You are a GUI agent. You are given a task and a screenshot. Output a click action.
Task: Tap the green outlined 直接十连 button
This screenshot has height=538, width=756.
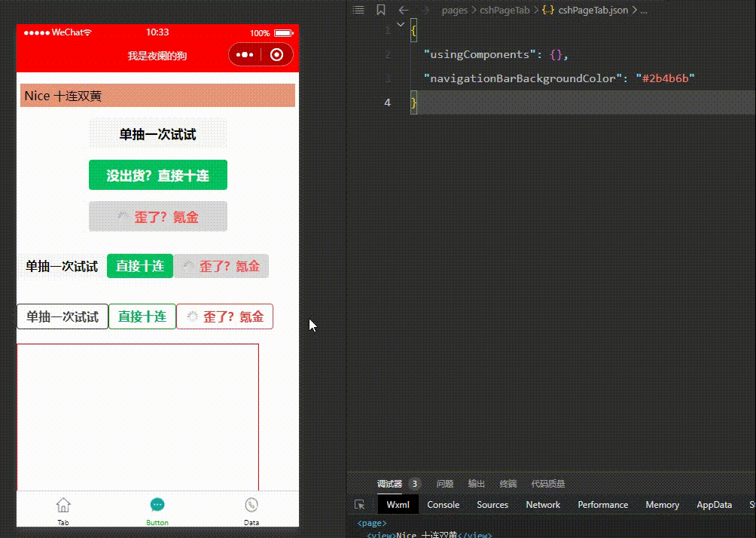[142, 316]
